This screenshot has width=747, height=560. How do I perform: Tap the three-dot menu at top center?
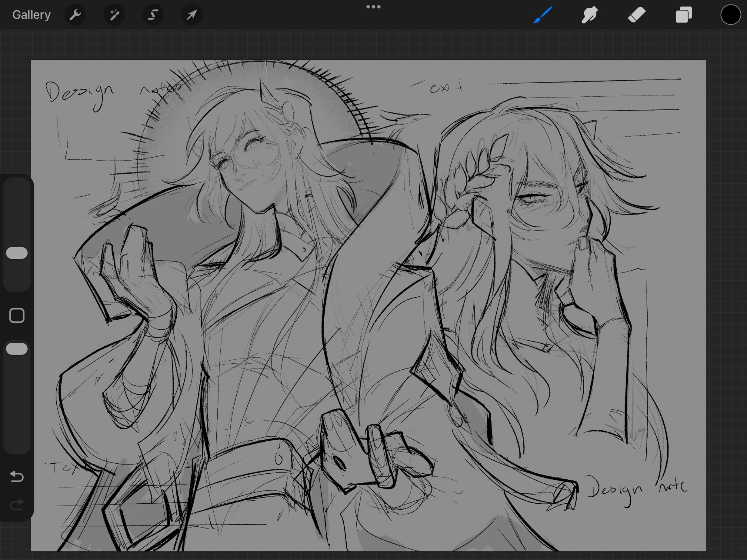coord(373,7)
